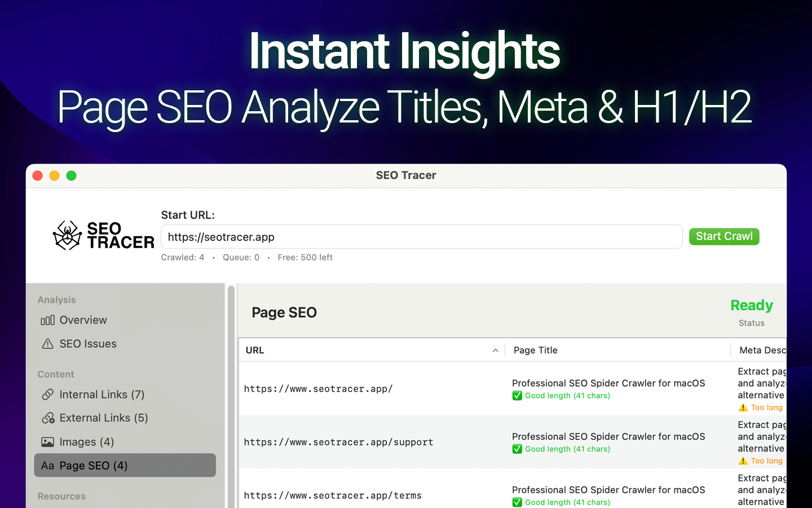This screenshot has width=812, height=508.
Task: Click the red close window button
Action: [38, 176]
